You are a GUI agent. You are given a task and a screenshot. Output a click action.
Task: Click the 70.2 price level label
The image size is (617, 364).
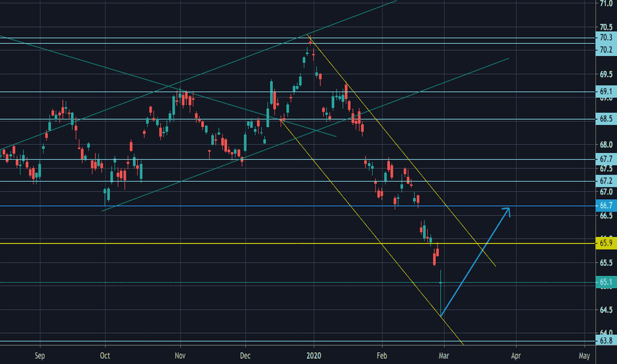pos(606,50)
